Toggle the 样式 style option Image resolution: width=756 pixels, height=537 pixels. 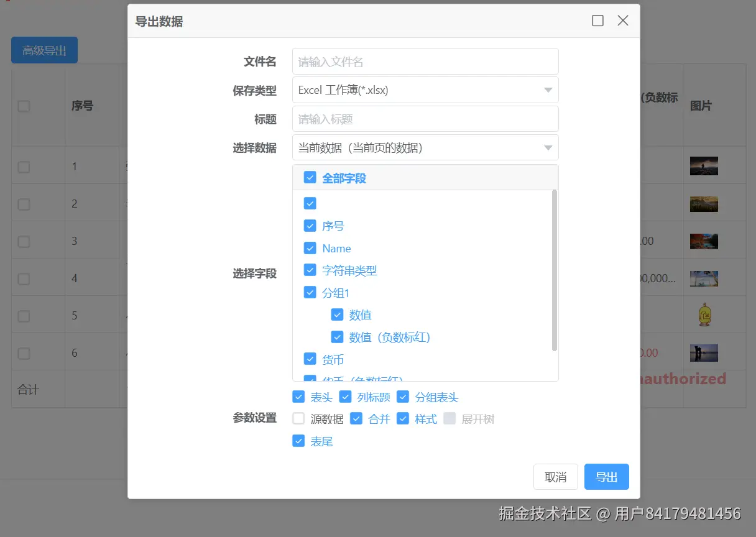[403, 418]
